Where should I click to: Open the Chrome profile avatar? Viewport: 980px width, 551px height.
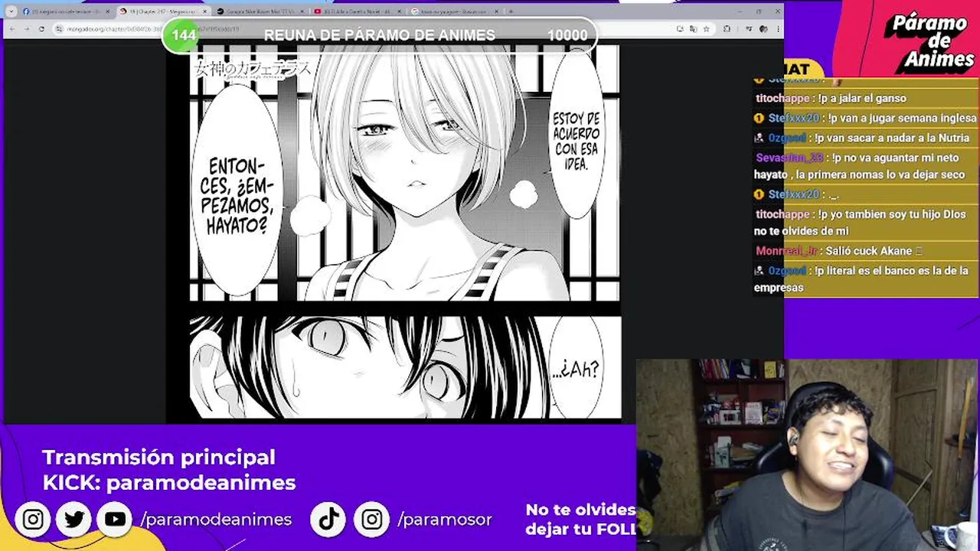[763, 29]
